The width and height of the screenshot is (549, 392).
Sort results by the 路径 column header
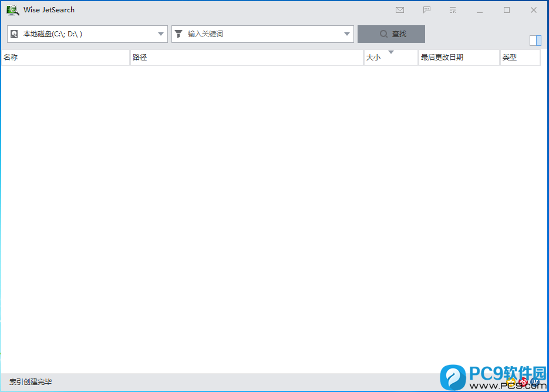tap(247, 58)
